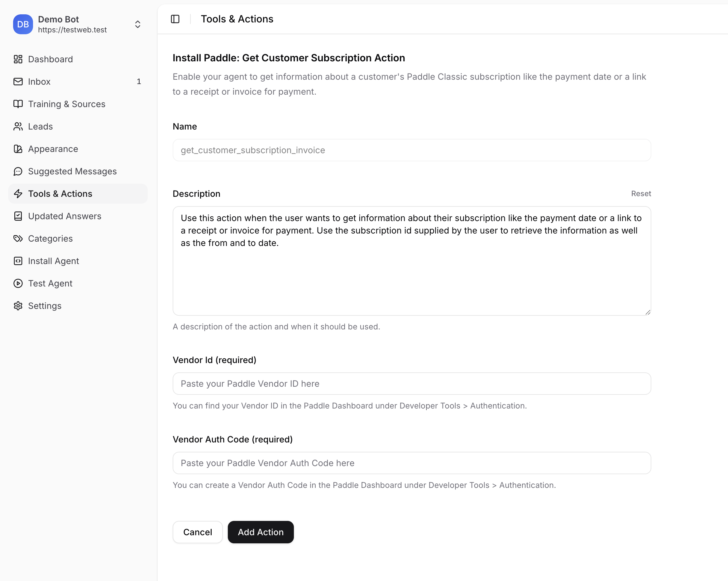Click the Settings gear icon
The image size is (728, 581).
coord(18,306)
